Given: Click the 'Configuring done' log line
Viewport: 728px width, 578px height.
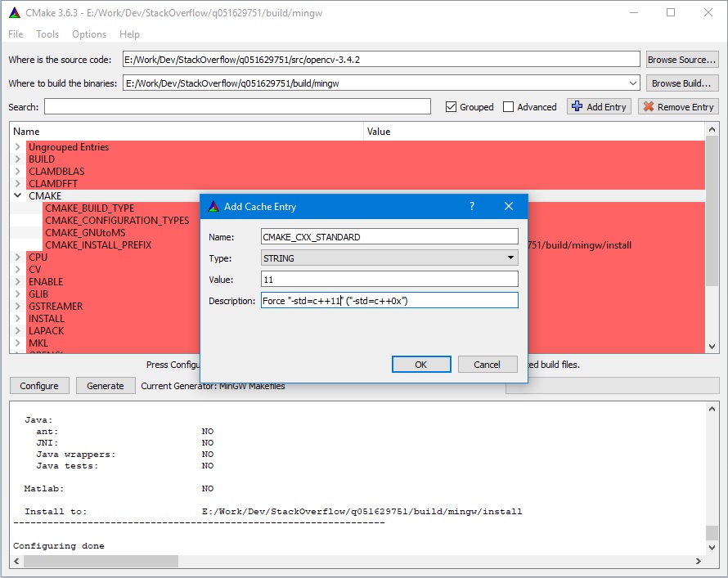Looking at the screenshot, I should click(59, 546).
